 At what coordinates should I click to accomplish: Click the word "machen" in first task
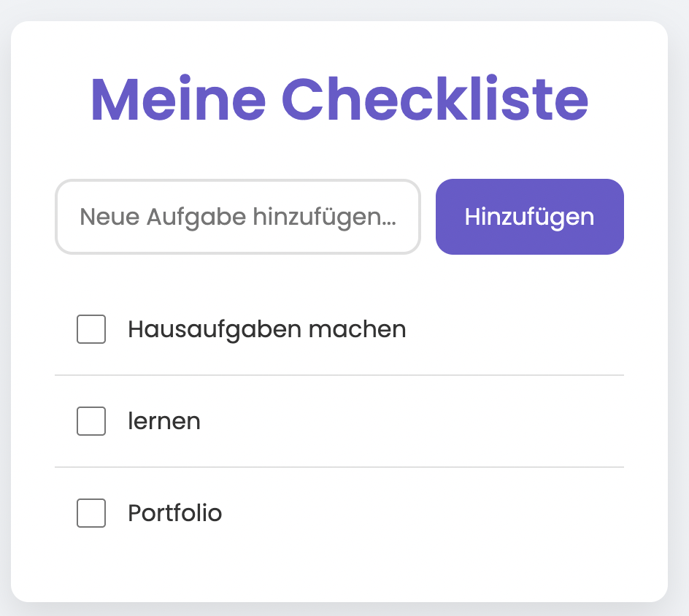[357, 329]
